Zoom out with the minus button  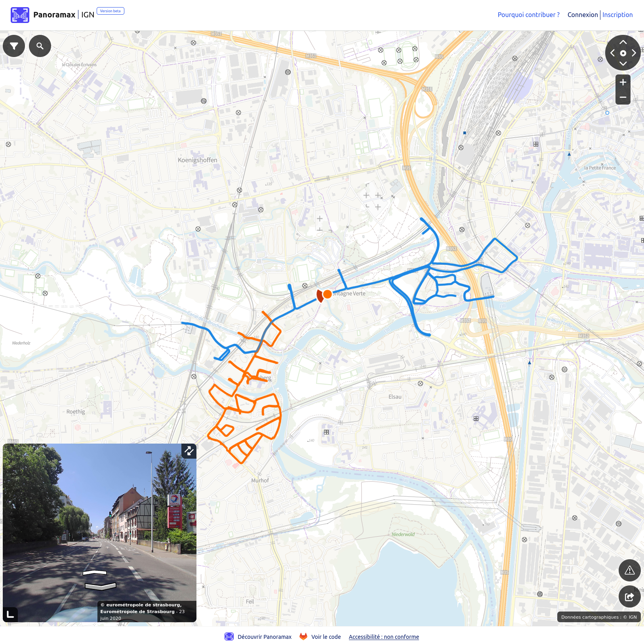pyautogui.click(x=623, y=97)
